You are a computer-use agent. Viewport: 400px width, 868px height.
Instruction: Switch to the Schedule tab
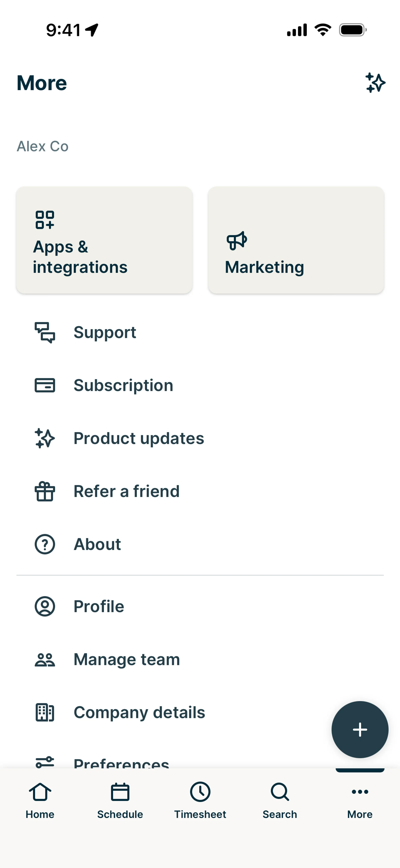[x=120, y=801]
